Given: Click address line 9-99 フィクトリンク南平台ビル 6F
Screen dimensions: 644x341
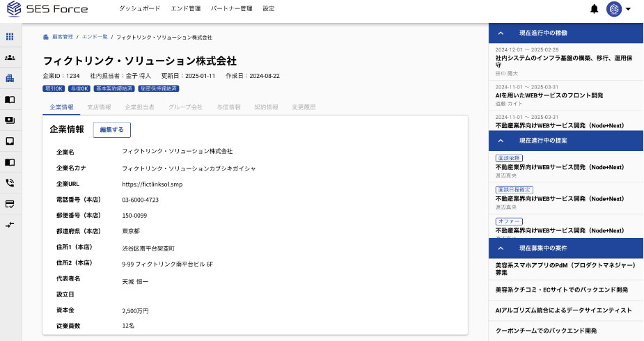Looking at the screenshot, I should (167, 264).
